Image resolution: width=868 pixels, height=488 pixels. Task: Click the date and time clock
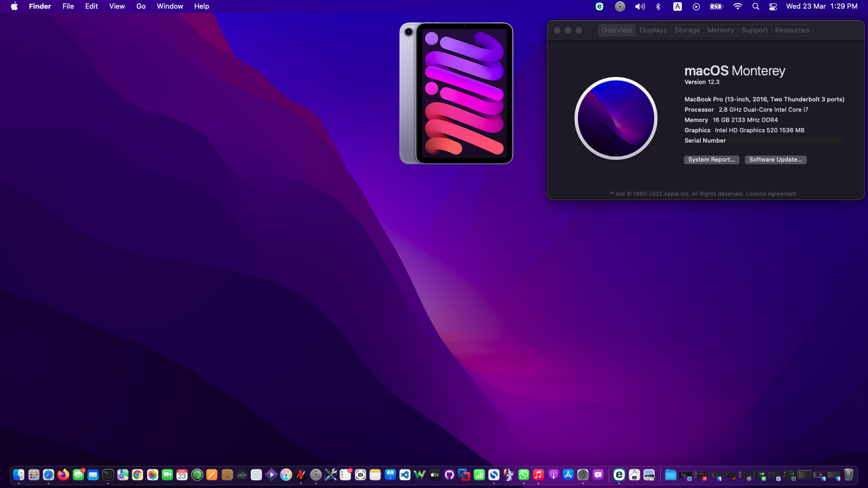(x=822, y=7)
